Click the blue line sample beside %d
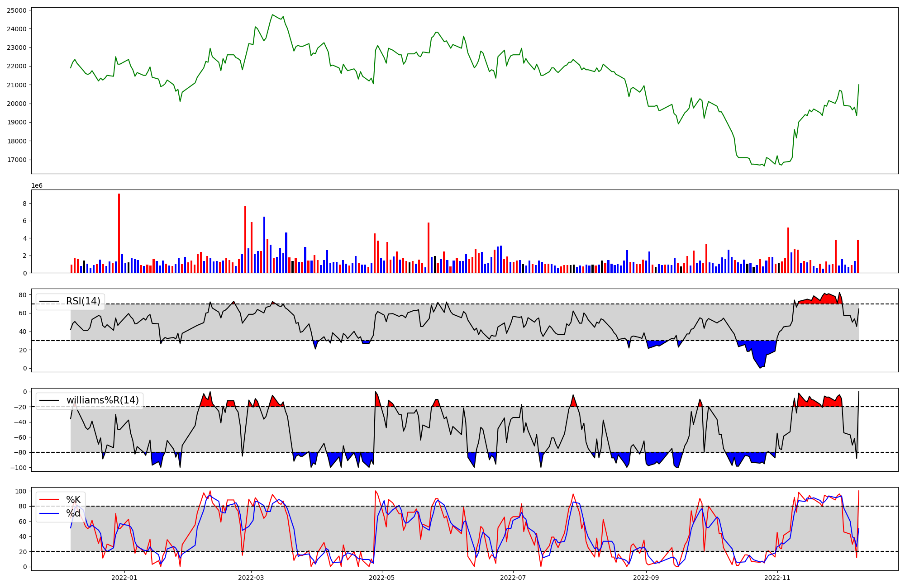Screen dimensions: 905x588 49,513
